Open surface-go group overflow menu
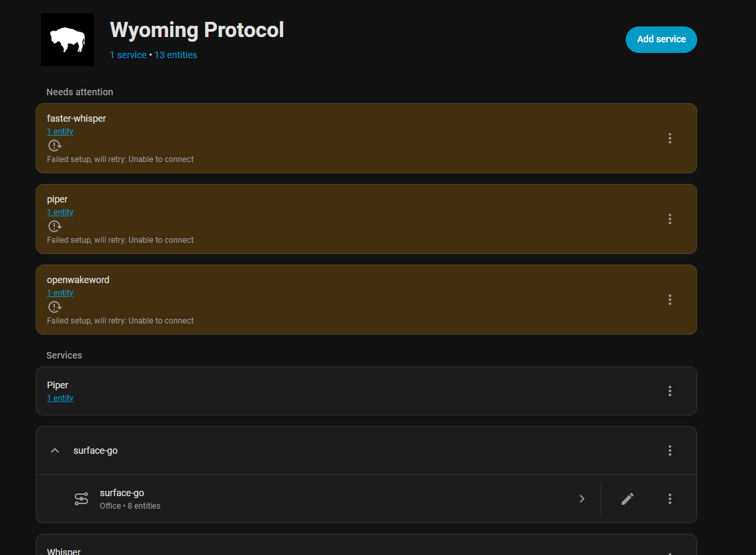Screen dimensions: 756x555 669,450
